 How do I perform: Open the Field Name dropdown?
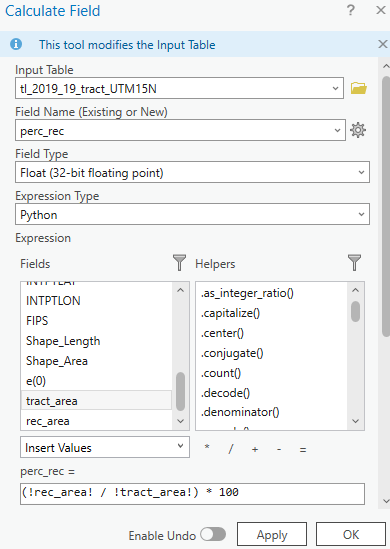337,130
